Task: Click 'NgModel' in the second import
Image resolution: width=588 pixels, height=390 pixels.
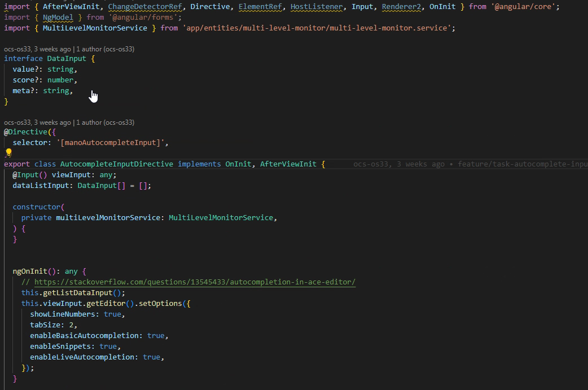Action: coord(58,17)
